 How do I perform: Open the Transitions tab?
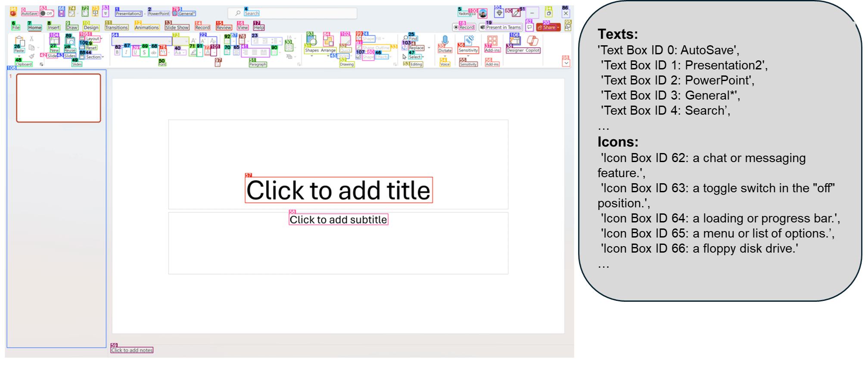(117, 28)
